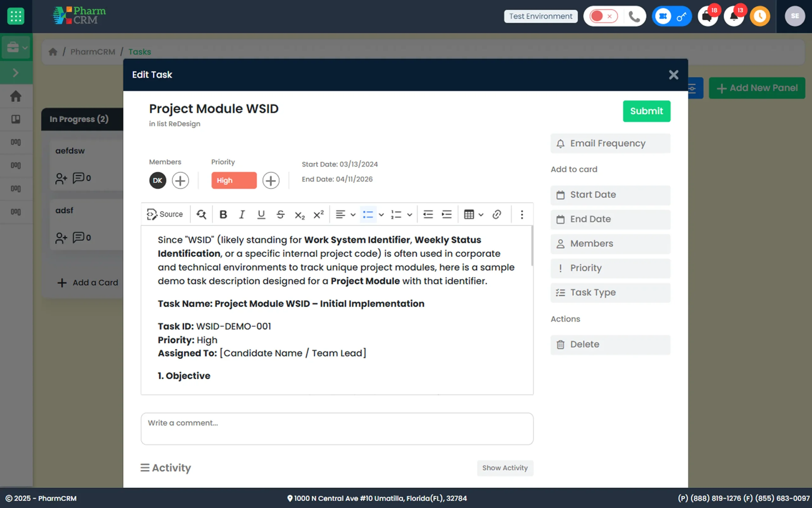Open insert table dropdown

[x=474, y=214]
